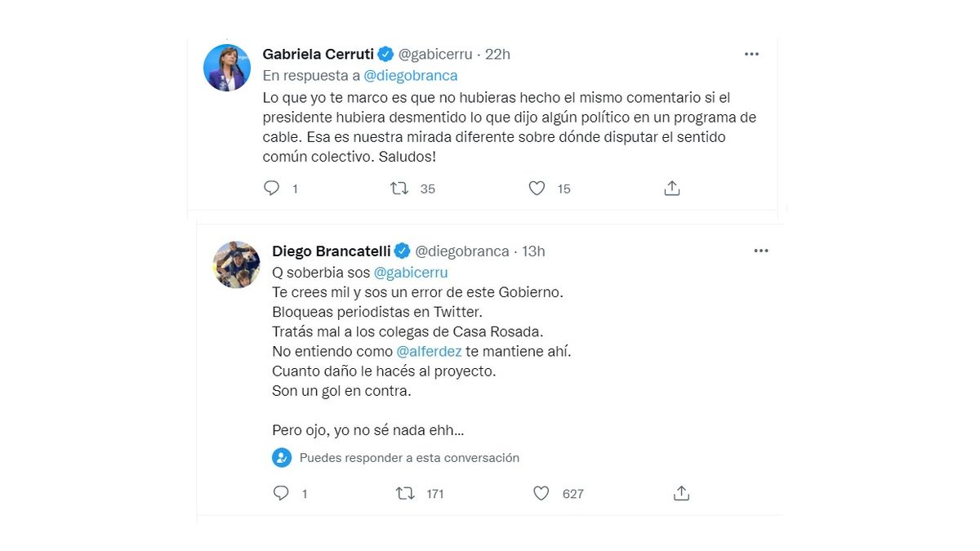
Task: Open Diego Brancatelli's profile picture
Action: point(237,264)
